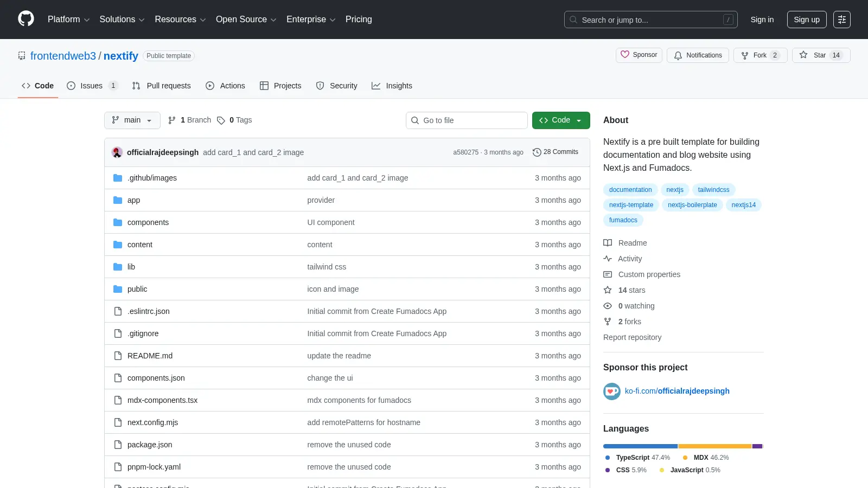Click the MDX orange language bar segment

click(715, 446)
